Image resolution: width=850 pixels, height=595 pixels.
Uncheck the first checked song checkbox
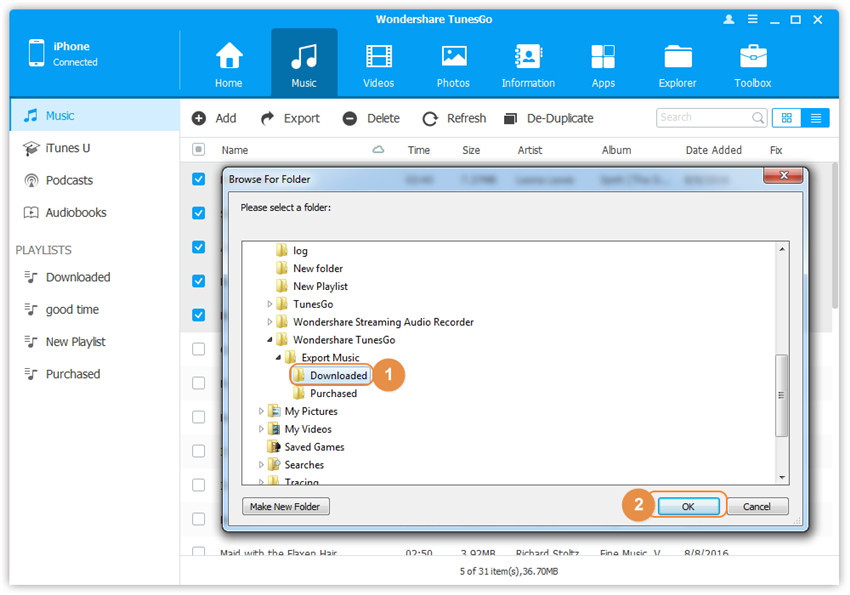point(198,179)
